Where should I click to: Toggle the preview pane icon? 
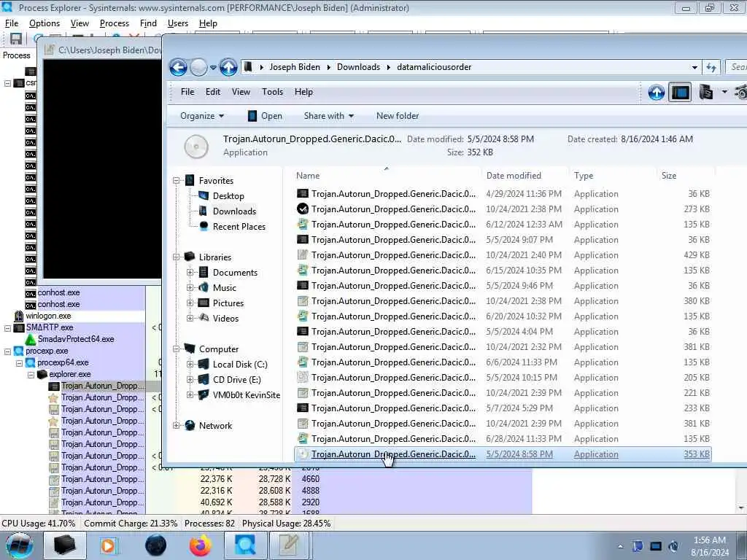pos(680,92)
